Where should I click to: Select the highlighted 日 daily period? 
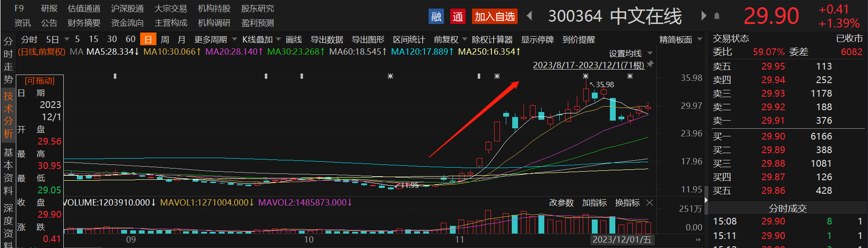click(148, 39)
